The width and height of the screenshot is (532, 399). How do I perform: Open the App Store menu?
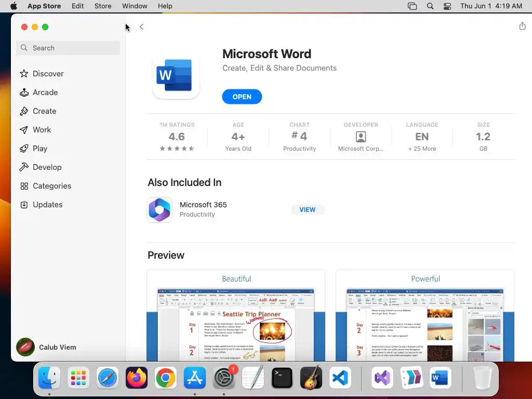(44, 6)
